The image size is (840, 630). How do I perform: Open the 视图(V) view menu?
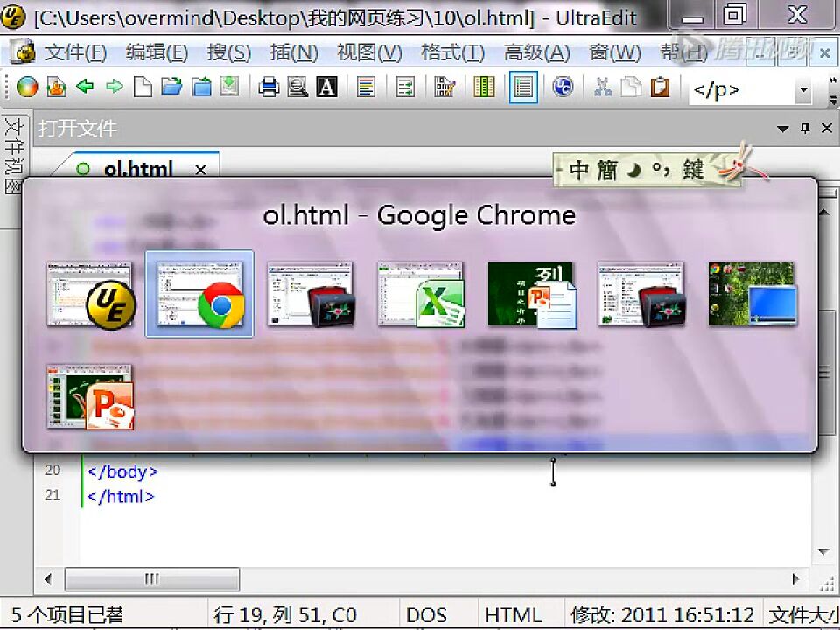click(369, 52)
